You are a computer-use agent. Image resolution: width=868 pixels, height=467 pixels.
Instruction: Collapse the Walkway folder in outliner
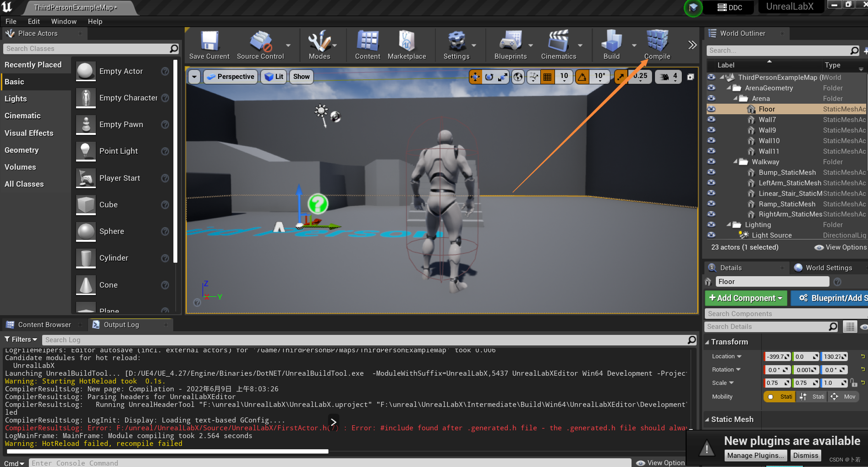736,161
